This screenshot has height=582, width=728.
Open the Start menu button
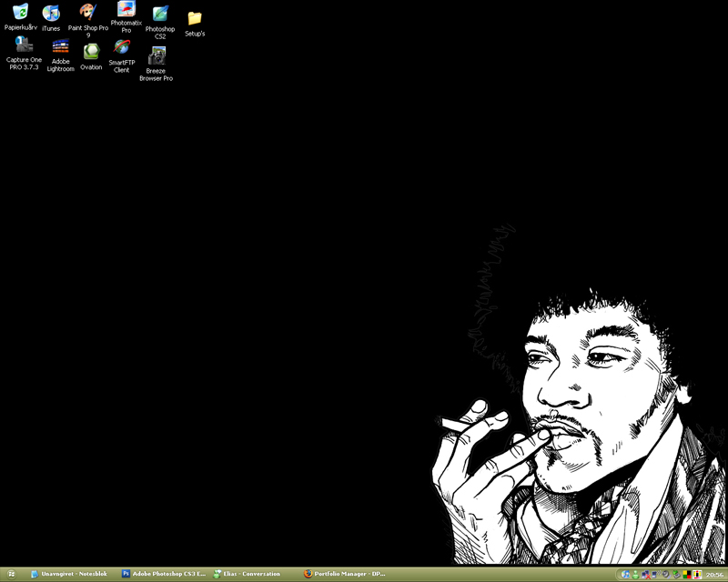(11, 574)
